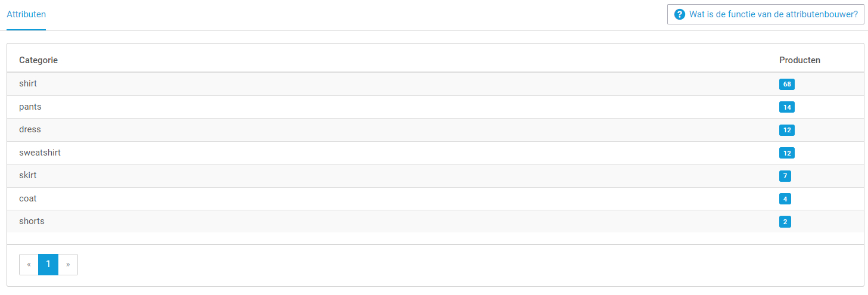Open the sweatshirt category
This screenshot has width=868, height=295.
pyautogui.click(x=40, y=153)
